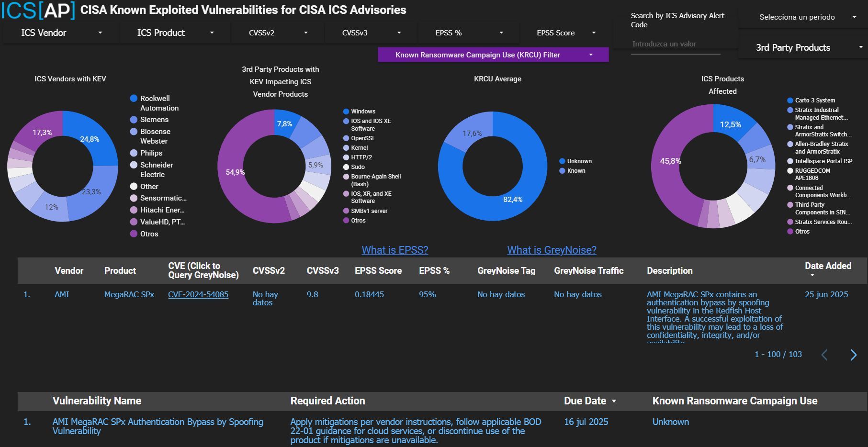The height and width of the screenshot is (447, 868).
Task: Select the Unknown KRCU legend entry
Action: coord(575,161)
